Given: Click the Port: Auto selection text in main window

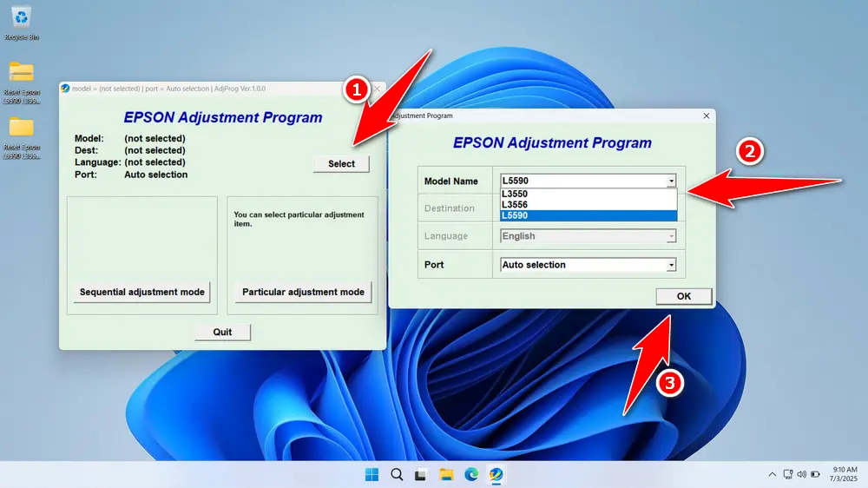Looking at the screenshot, I should [131, 175].
